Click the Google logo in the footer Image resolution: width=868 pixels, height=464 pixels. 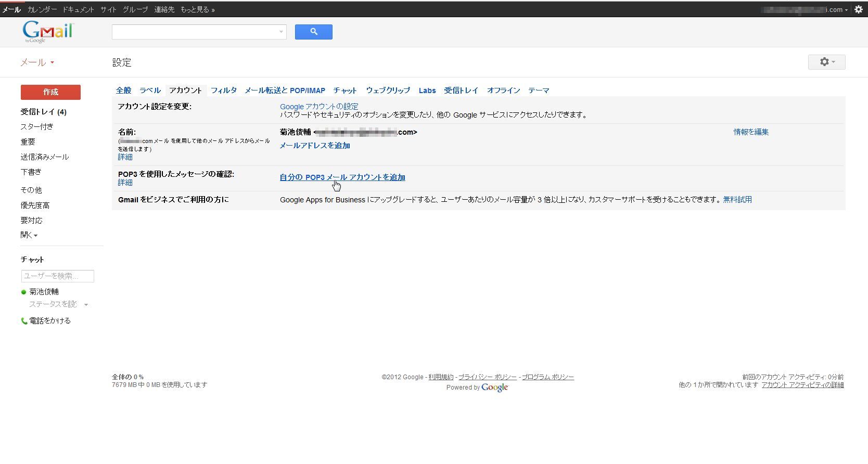(494, 388)
